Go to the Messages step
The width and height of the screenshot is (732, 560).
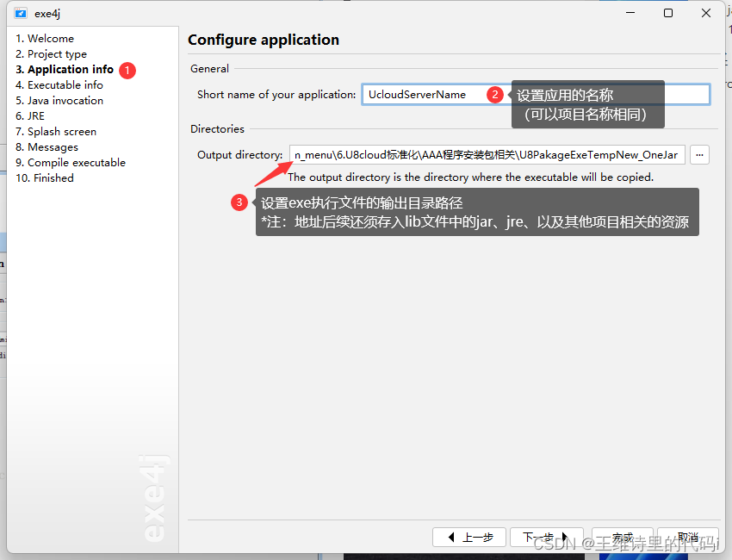47,147
